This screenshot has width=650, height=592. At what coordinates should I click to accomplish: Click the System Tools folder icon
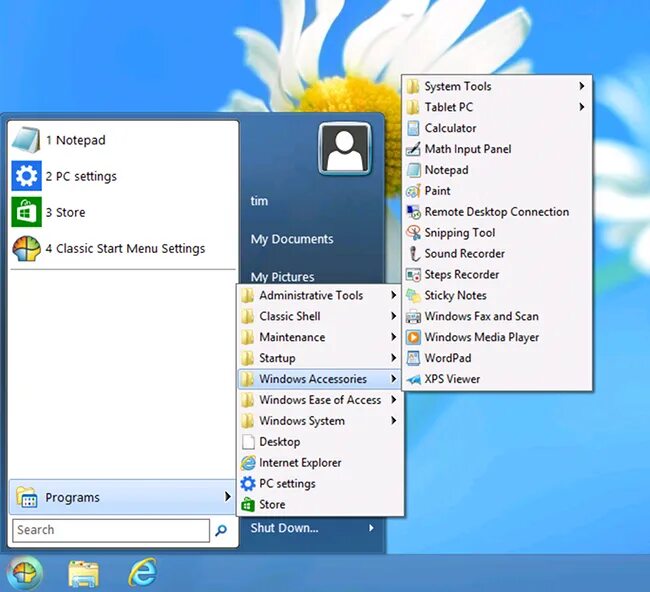(413, 86)
